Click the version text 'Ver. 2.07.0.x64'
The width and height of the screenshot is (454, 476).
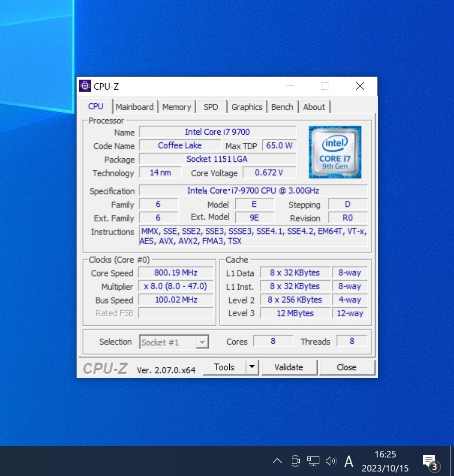coord(166,370)
